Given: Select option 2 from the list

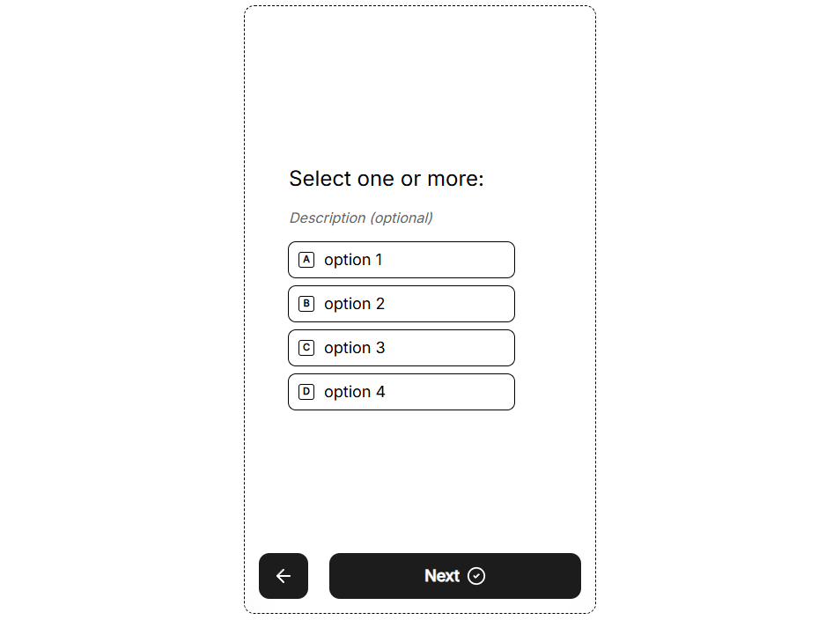Looking at the screenshot, I should pyautogui.click(x=401, y=304).
